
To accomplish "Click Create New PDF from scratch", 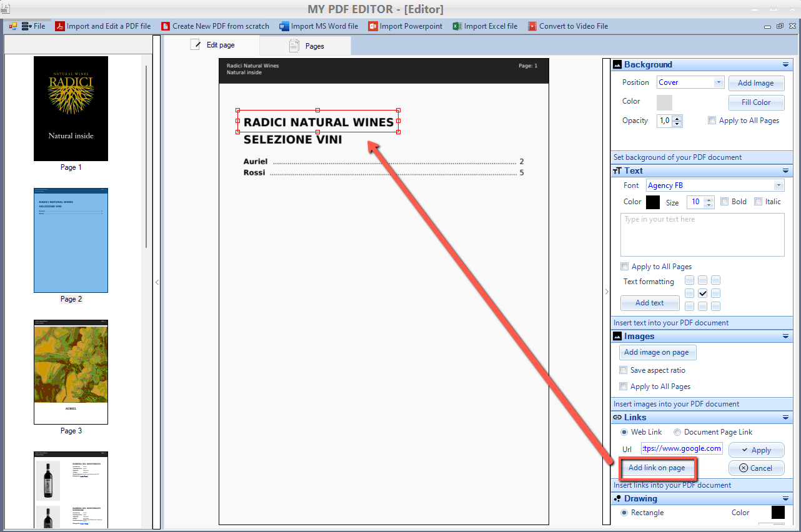I will (x=215, y=26).
